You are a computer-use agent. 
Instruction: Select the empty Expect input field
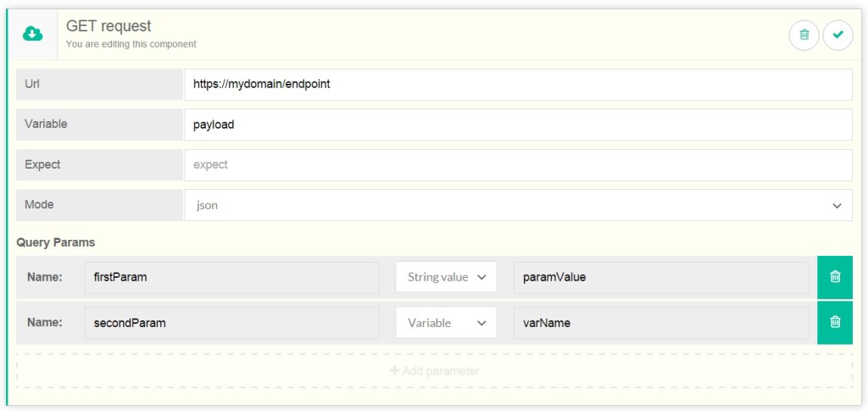coord(518,164)
